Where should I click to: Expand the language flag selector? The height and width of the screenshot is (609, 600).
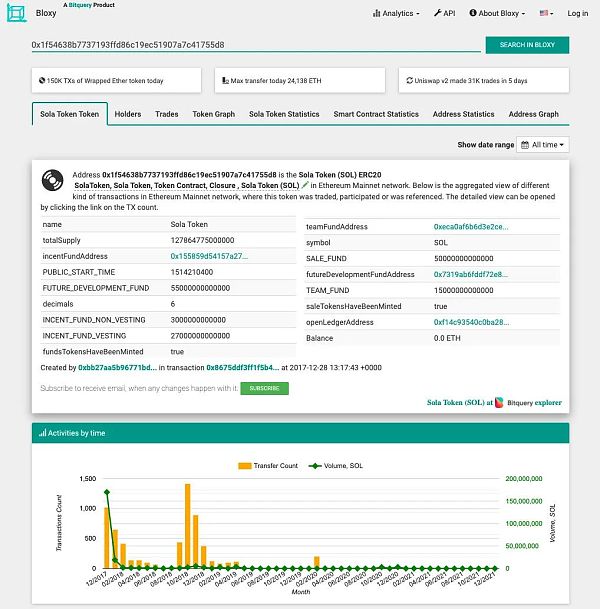click(546, 14)
